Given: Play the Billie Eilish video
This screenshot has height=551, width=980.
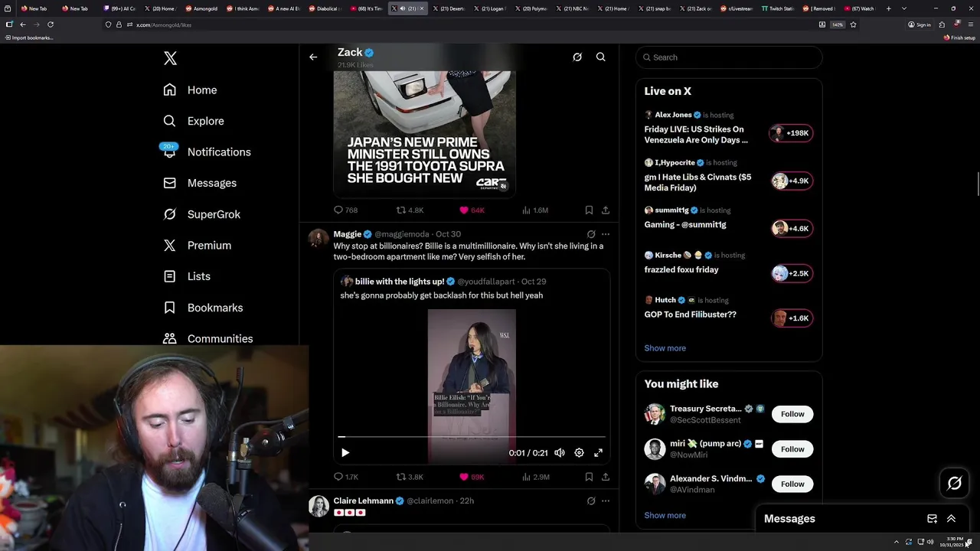Looking at the screenshot, I should tap(345, 453).
